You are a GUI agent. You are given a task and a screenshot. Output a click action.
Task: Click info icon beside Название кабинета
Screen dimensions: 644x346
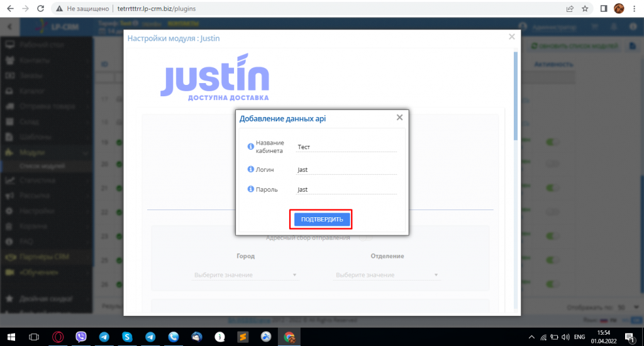tap(250, 147)
